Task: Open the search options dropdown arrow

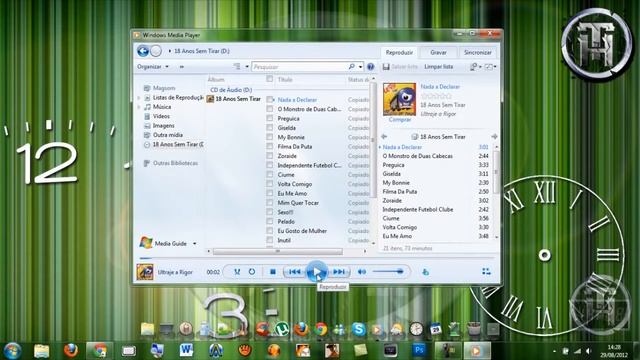Action: [x=360, y=67]
